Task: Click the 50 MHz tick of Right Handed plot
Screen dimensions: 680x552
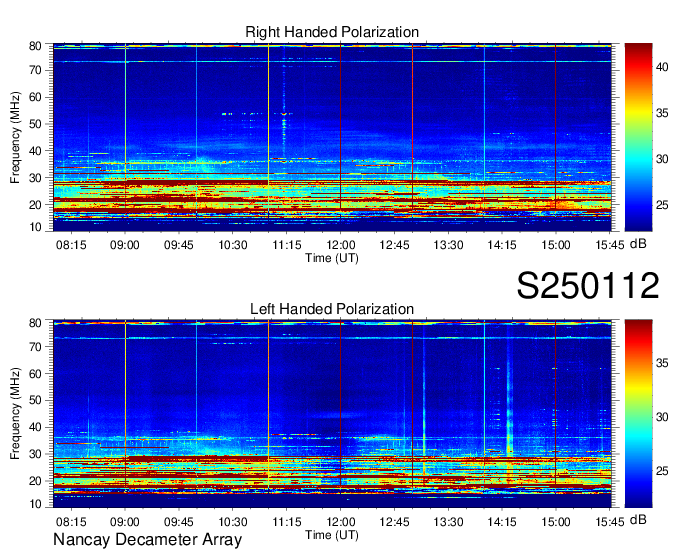Action: 35,124
